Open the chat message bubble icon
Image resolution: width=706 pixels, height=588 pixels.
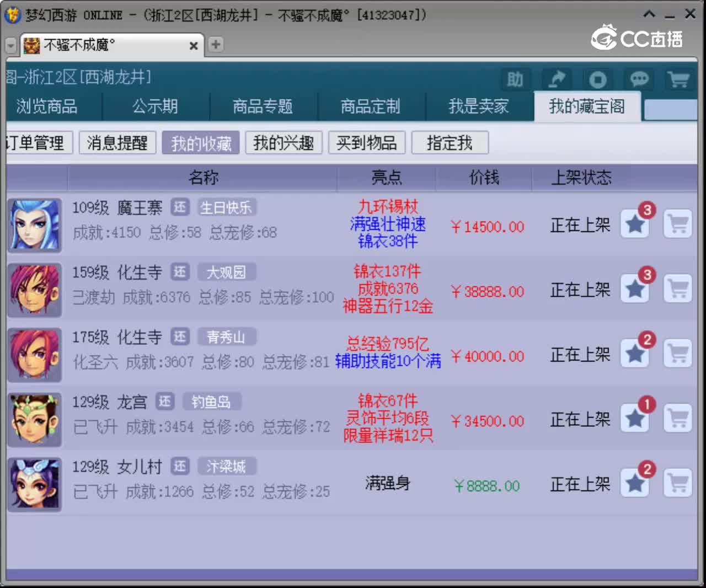tap(639, 80)
